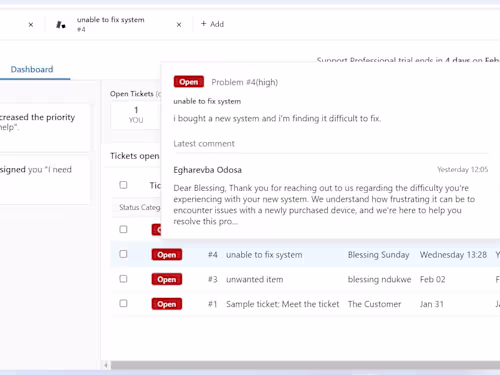Select checkbox for ticket #1 Sample ticket
500x375 pixels.
point(123,303)
